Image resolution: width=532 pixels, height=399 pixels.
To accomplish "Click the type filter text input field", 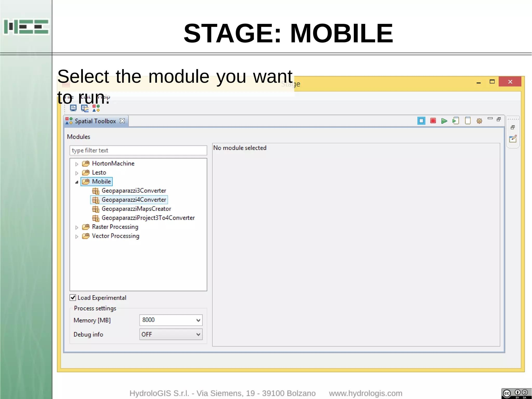I will 138,150.
